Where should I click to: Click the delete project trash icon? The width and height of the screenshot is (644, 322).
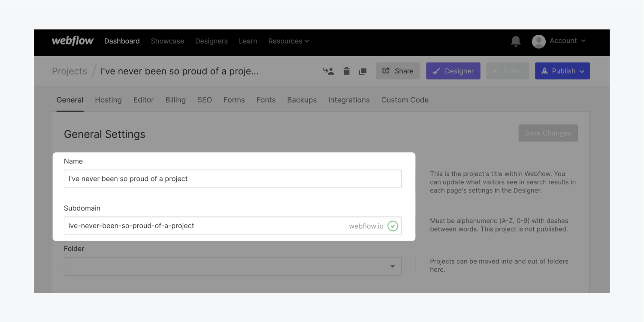pos(347,71)
